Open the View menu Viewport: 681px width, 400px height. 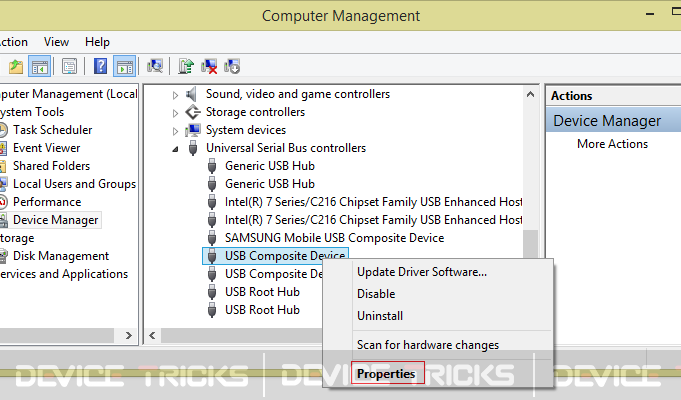pos(56,42)
